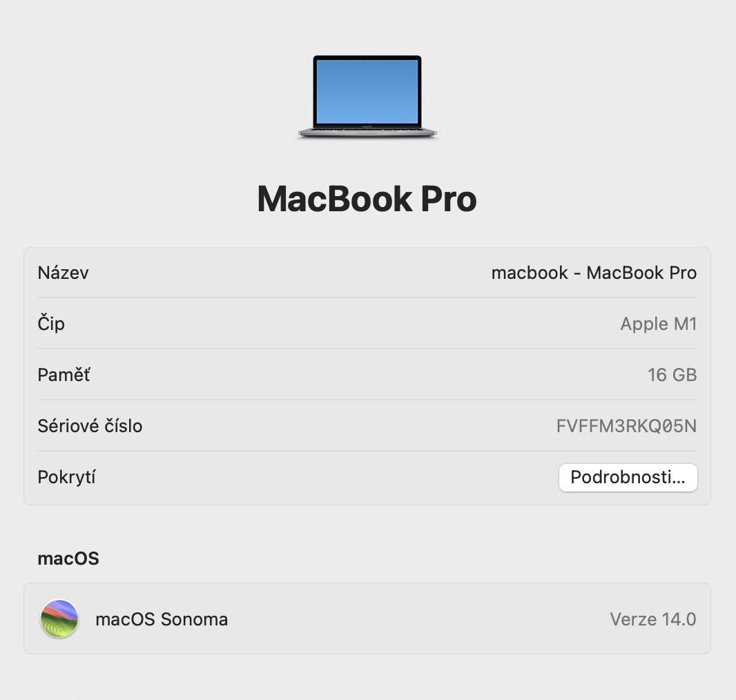
Task: Click the macOS Sonoma round icon
Action: (x=59, y=619)
